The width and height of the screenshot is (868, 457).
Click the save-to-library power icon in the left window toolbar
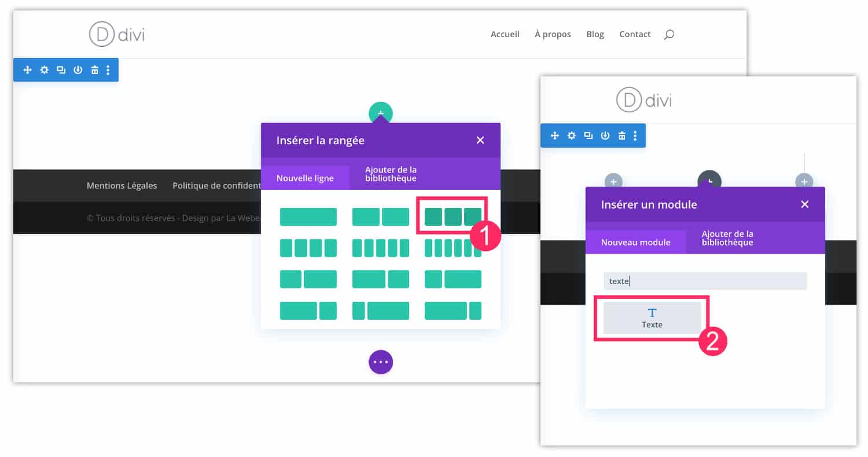click(78, 70)
